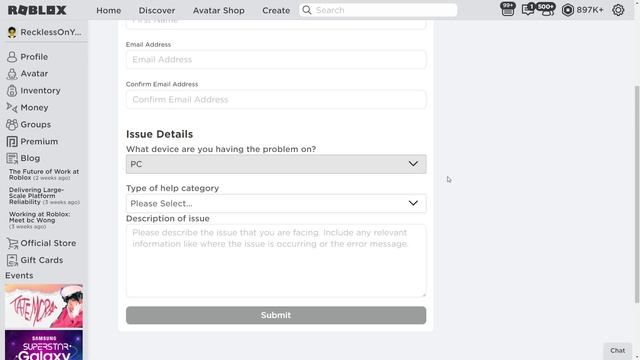Click the Premium sidebar icon
Screen dimensions: 640x360
(12, 142)
